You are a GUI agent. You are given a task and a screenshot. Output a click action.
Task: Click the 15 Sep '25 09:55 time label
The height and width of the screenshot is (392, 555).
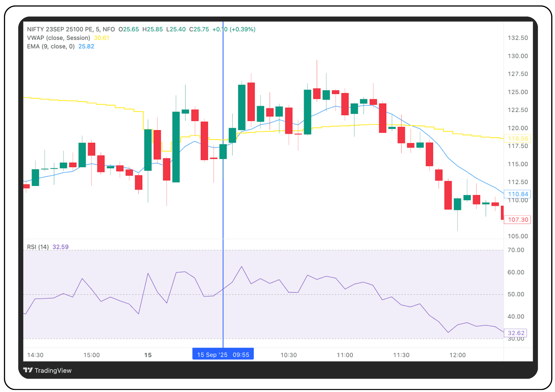tap(223, 355)
